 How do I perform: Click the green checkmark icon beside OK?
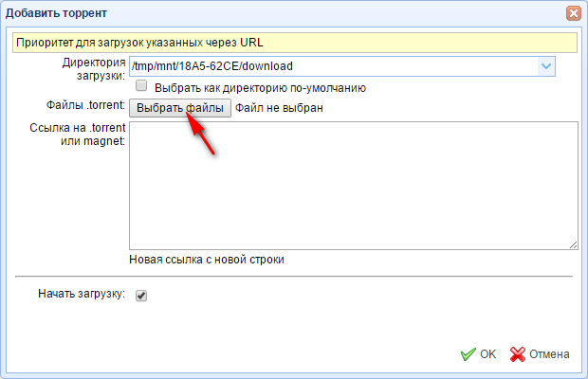[468, 354]
